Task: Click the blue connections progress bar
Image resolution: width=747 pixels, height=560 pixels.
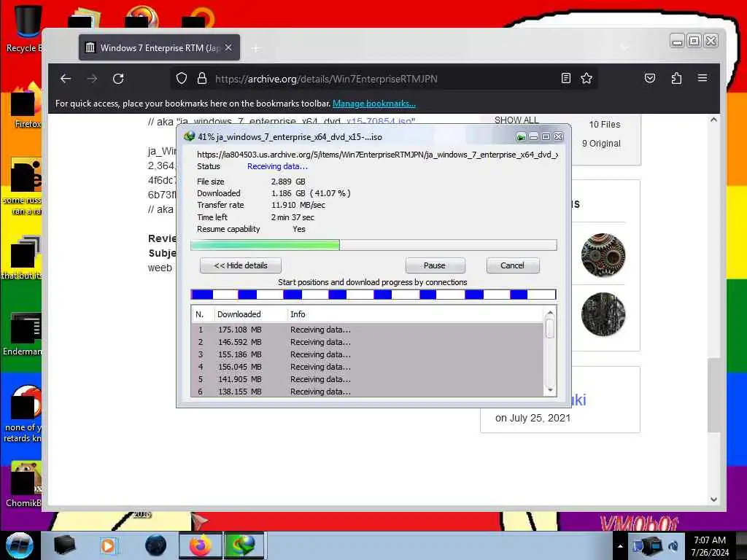Action: [373, 295]
